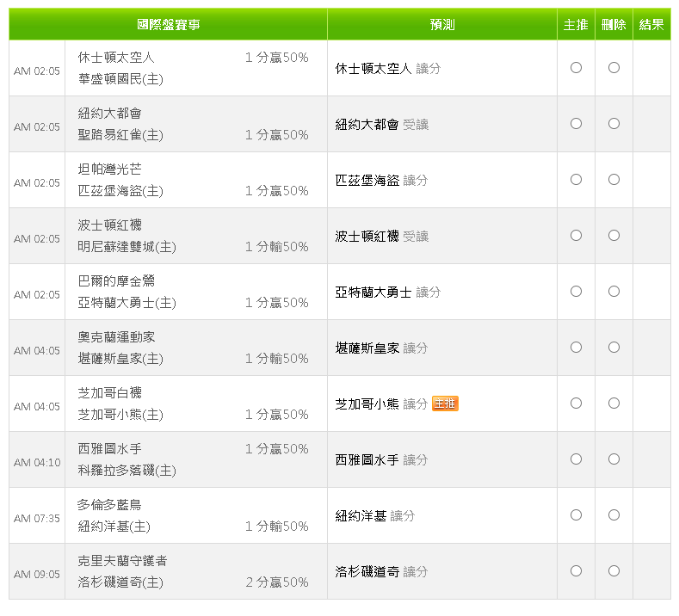The width and height of the screenshot is (679, 616).
Task: Click prediction 紐約洋基 讓分
Action: coord(375,516)
